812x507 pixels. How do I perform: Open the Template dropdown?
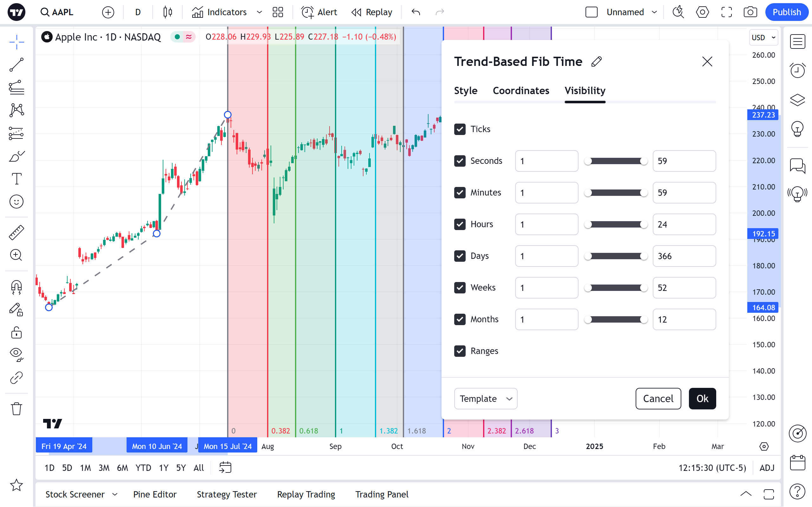click(x=485, y=399)
